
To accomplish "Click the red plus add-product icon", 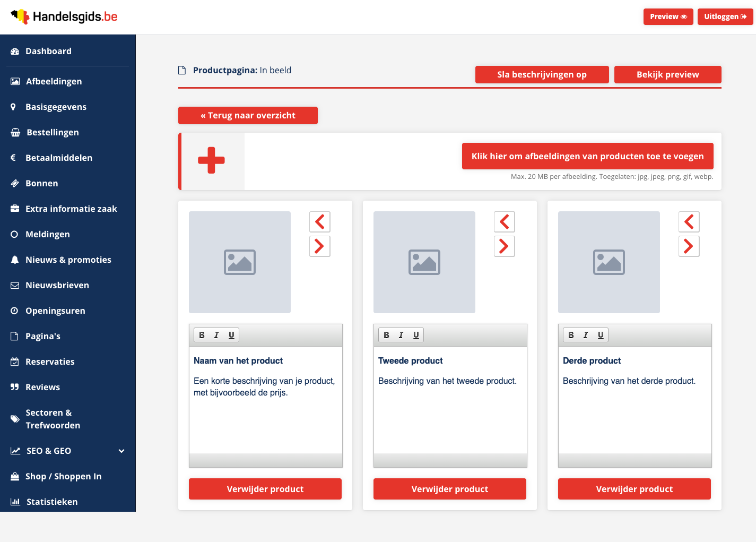I will pos(211,160).
